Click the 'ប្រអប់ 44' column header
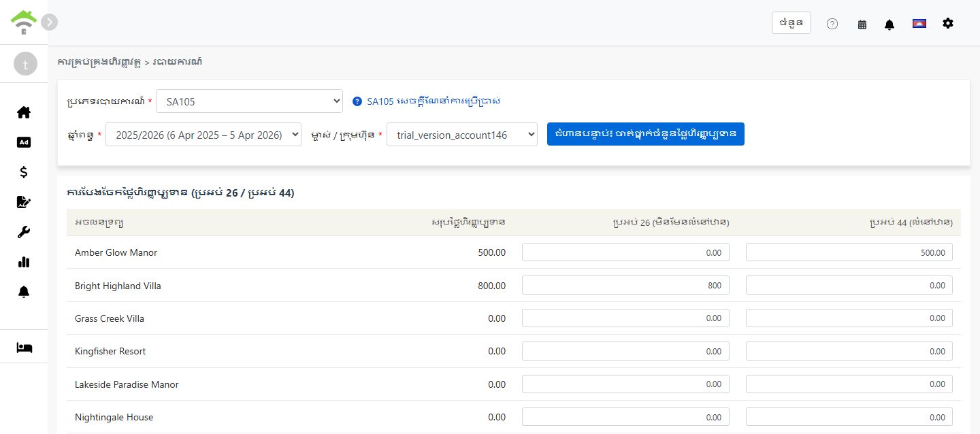This screenshot has height=434, width=980. [x=911, y=222]
